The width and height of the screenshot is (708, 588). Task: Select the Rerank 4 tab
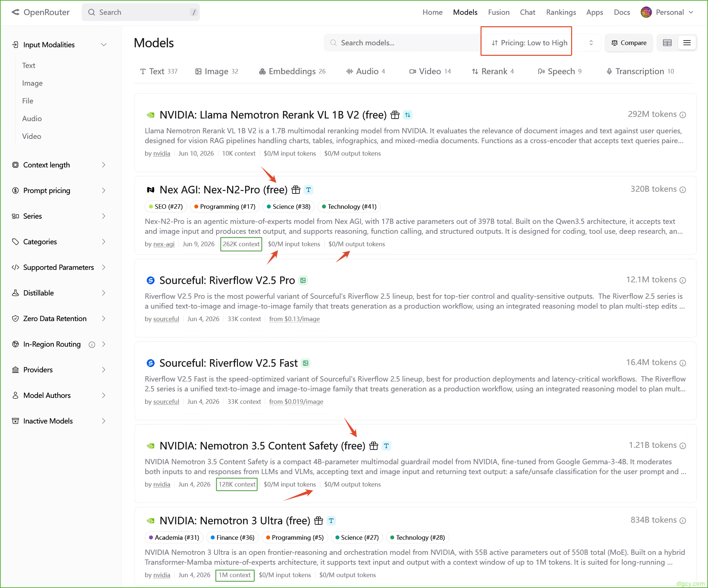tap(493, 72)
